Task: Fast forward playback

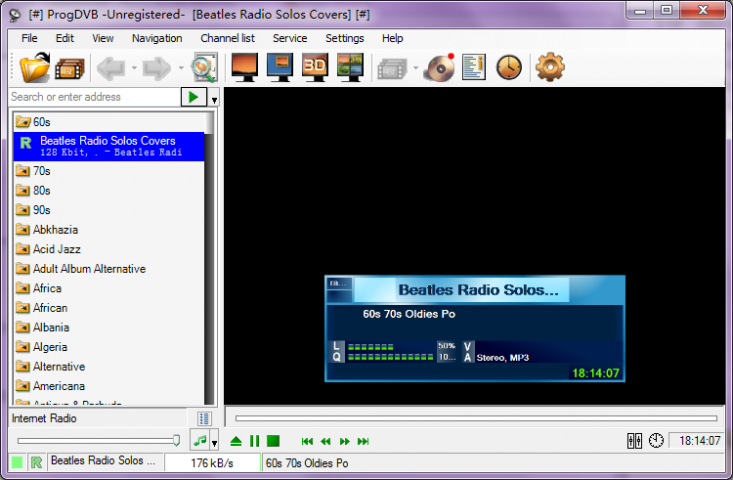Action: click(x=345, y=441)
